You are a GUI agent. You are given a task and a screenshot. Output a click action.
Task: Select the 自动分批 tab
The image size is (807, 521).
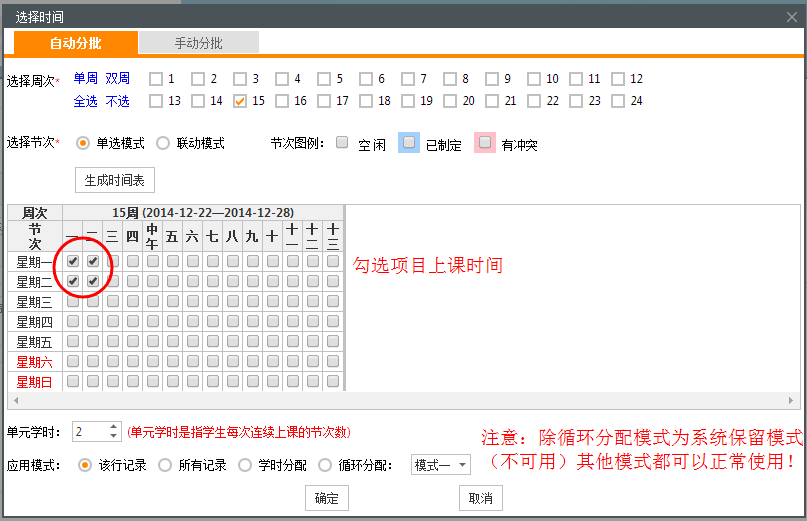pos(76,43)
